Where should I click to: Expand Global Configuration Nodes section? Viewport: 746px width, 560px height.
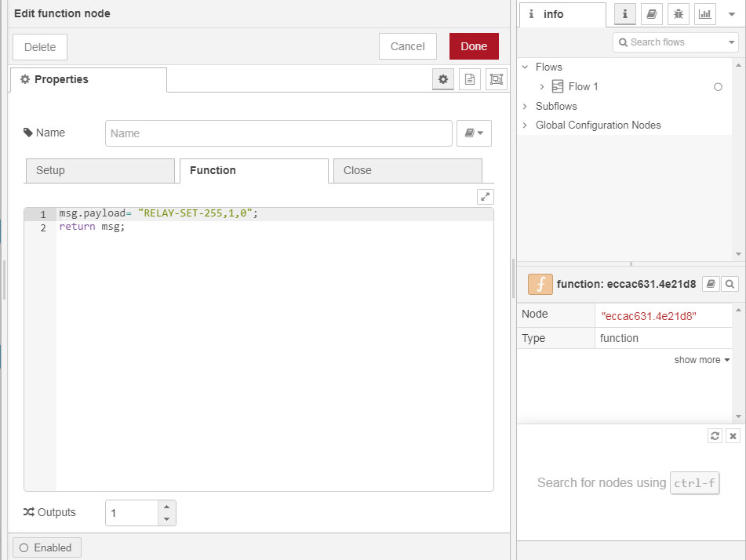[526, 125]
